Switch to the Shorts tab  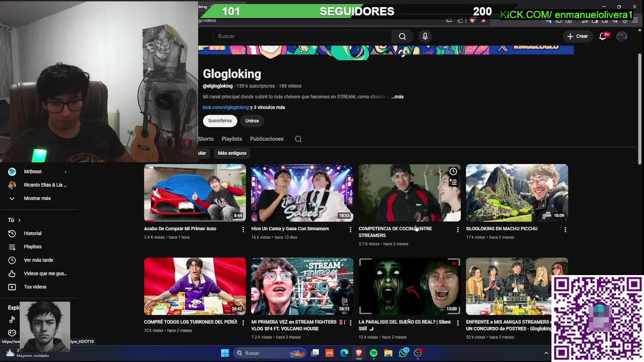click(206, 139)
